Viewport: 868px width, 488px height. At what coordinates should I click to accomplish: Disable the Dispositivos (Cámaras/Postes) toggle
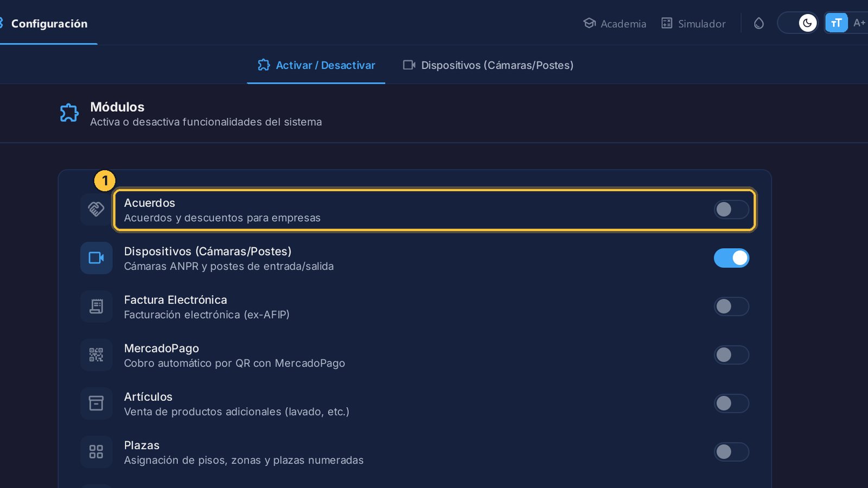click(731, 258)
